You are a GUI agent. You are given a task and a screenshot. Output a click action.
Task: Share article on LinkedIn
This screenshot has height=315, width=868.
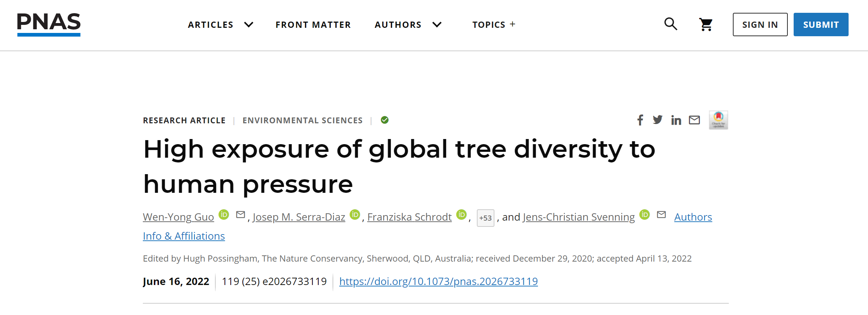coord(676,120)
